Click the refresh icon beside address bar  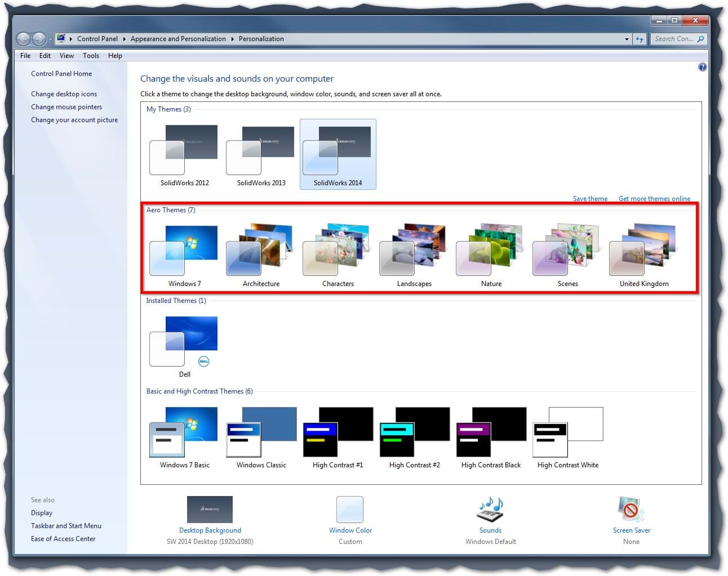tap(640, 39)
